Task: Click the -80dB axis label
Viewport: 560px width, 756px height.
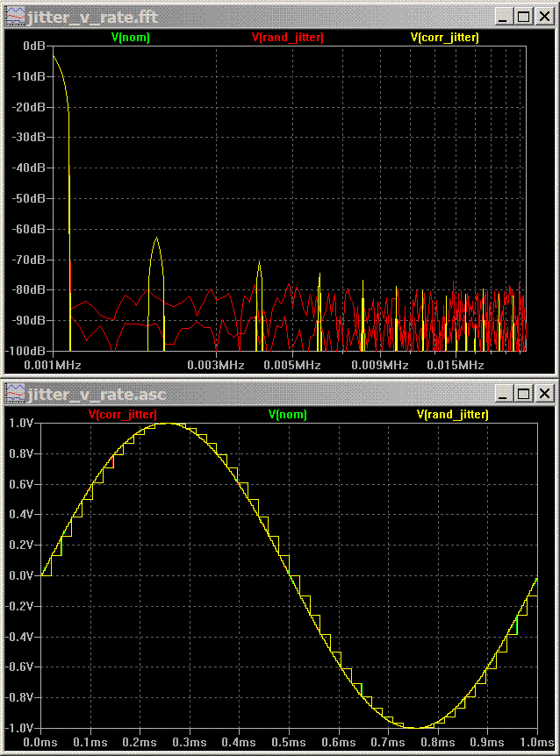Action: tap(28, 289)
